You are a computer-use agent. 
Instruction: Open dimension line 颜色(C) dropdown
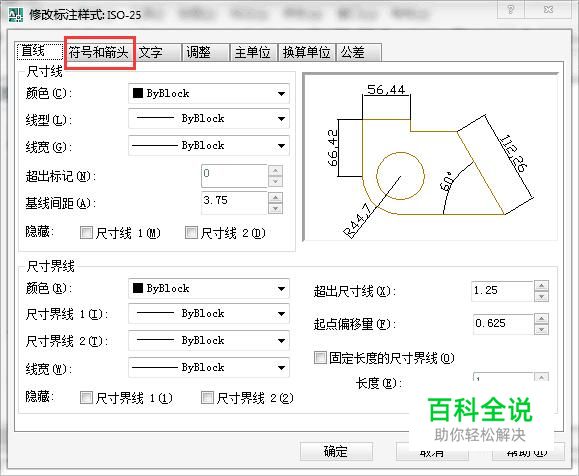(x=209, y=93)
